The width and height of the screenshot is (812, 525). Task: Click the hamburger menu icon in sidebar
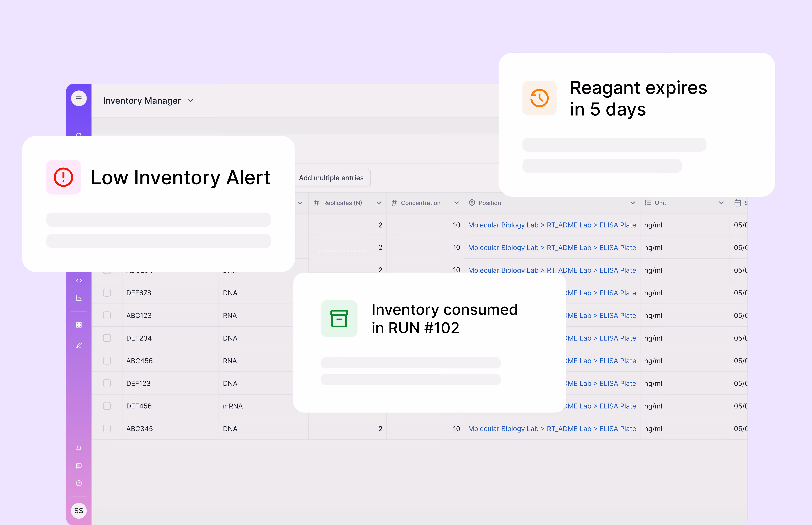[x=79, y=99]
